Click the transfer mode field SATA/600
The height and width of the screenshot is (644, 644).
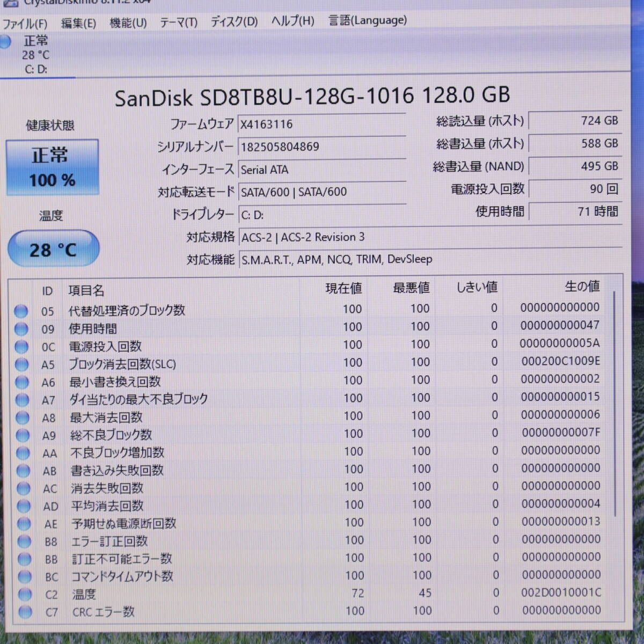coord(321,192)
